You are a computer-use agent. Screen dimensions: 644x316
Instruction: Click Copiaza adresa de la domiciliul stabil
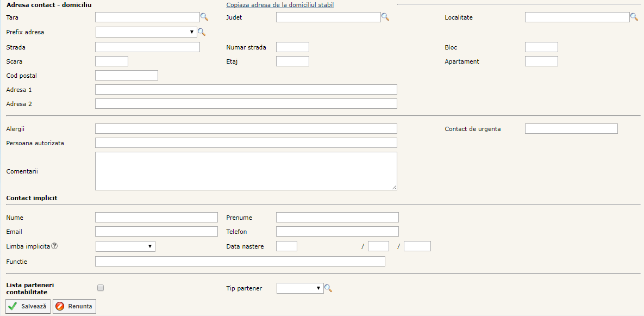(280, 5)
